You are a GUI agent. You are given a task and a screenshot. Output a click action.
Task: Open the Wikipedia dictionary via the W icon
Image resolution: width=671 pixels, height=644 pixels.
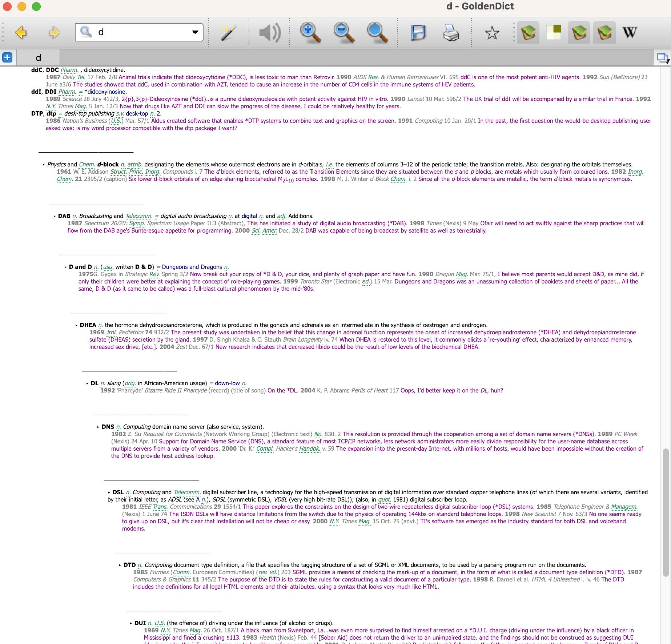(629, 32)
